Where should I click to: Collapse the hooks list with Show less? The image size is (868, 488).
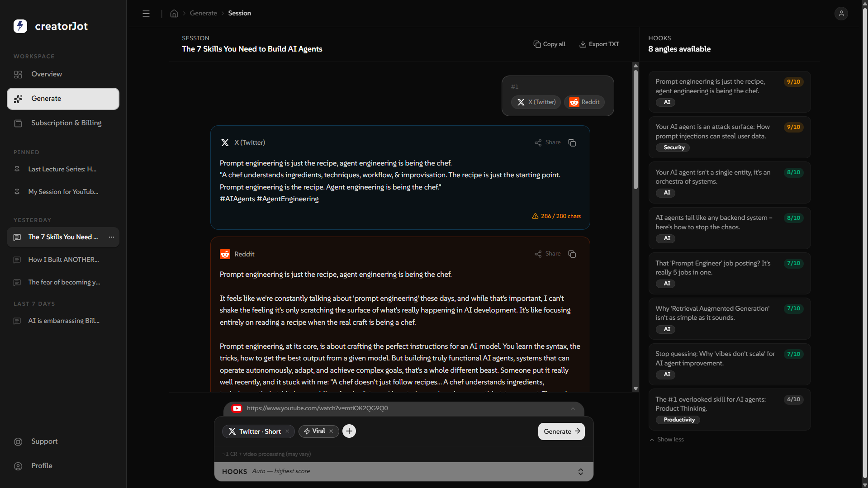click(667, 440)
